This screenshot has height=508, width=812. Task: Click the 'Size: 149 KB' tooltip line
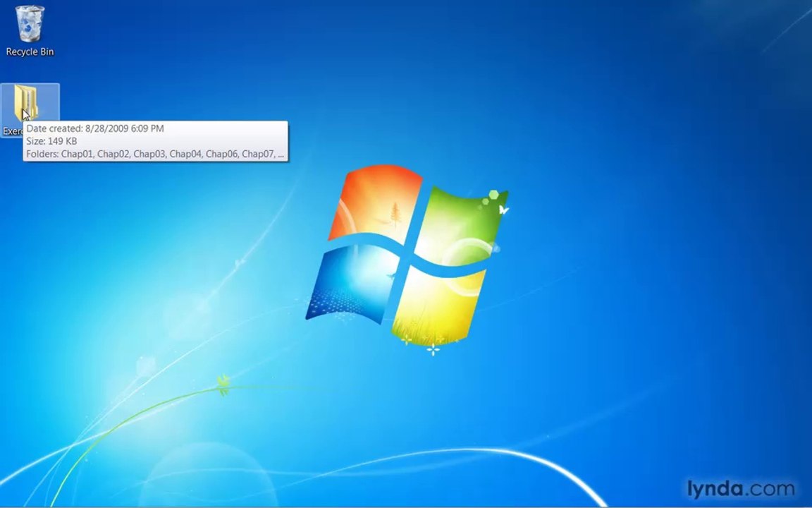(x=51, y=141)
